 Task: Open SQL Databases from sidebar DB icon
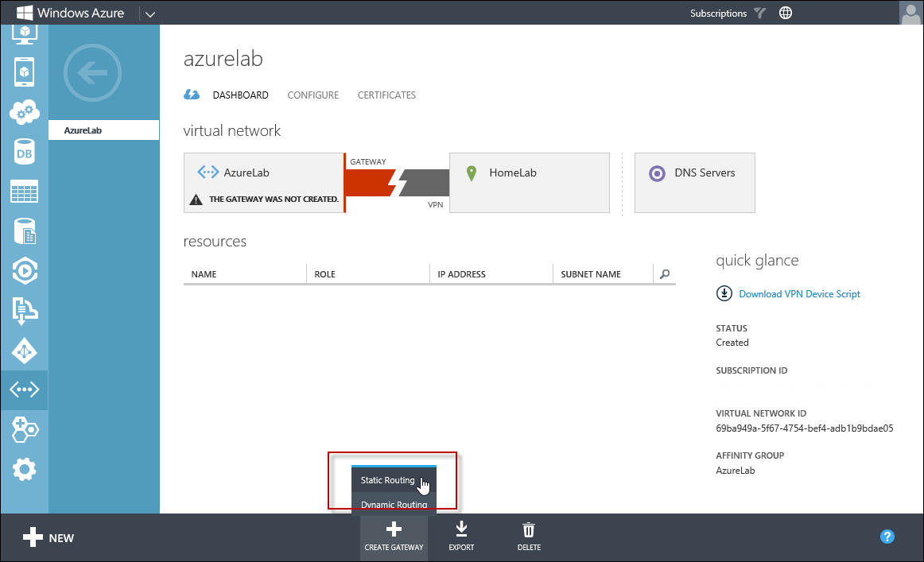tap(24, 152)
